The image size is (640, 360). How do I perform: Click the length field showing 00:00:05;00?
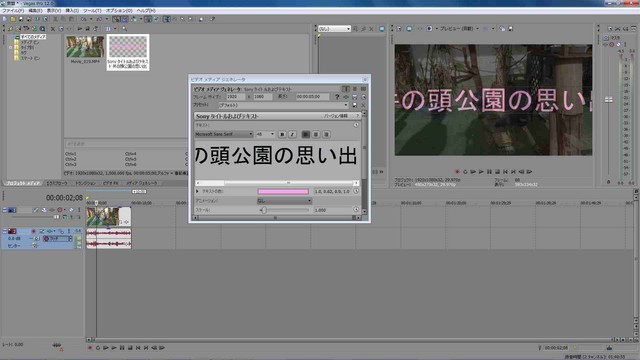coord(312,97)
